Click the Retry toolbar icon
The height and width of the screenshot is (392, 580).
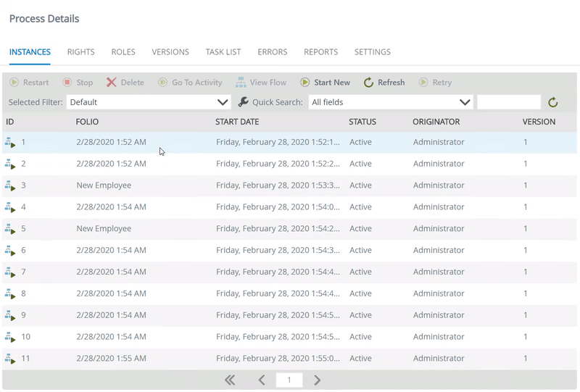tap(423, 83)
